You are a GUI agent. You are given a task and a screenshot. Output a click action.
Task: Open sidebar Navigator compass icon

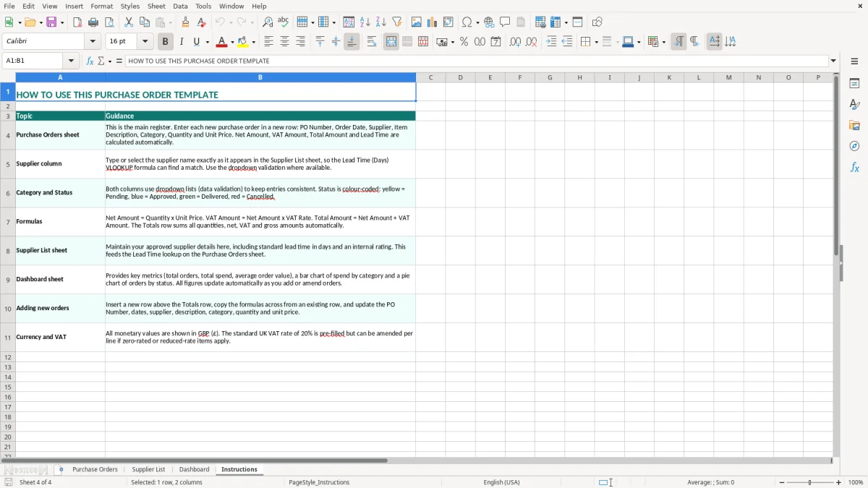854,146
